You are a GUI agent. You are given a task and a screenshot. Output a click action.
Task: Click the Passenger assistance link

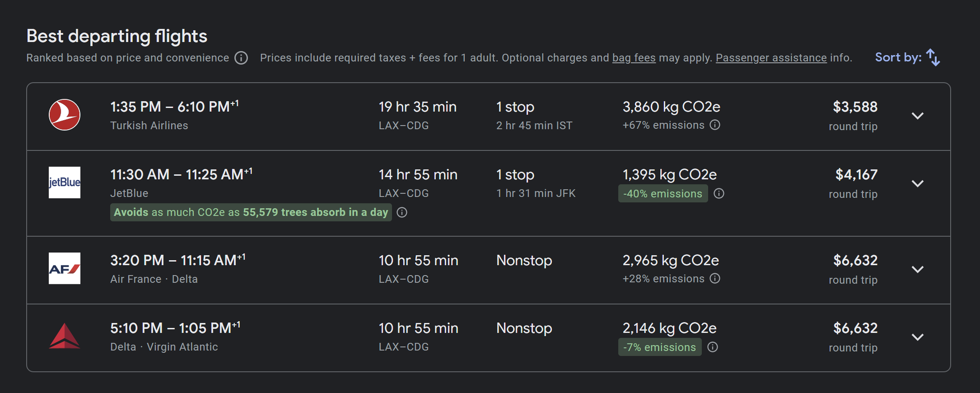[x=771, y=57]
